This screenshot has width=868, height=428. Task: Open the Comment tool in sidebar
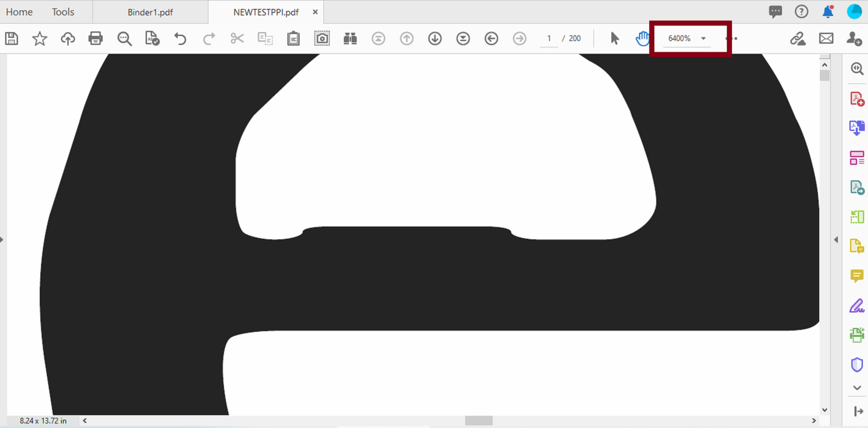(x=857, y=276)
